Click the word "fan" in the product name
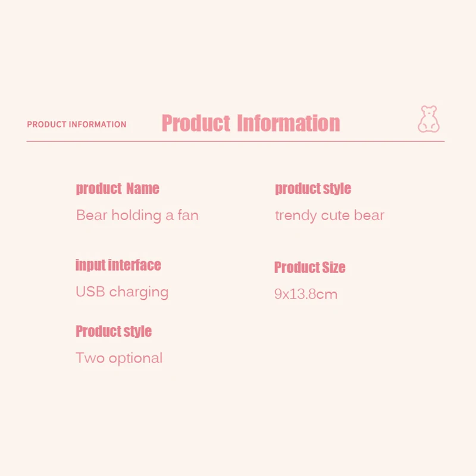The image size is (476, 476). (187, 215)
